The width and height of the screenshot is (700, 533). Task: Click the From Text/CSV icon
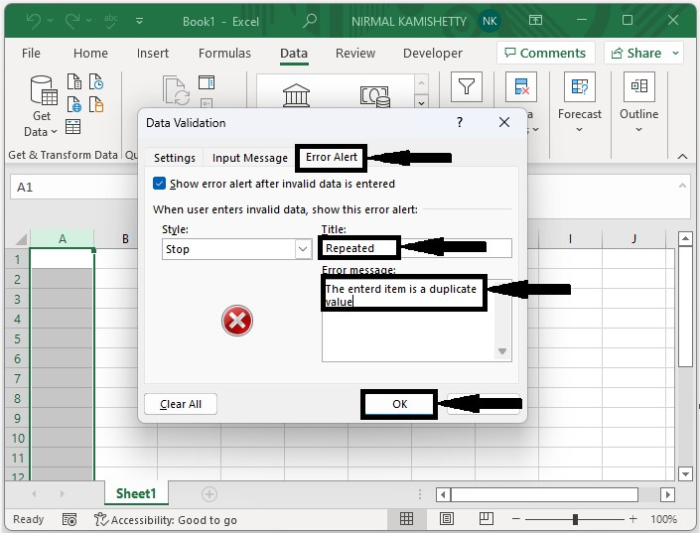pyautogui.click(x=74, y=82)
